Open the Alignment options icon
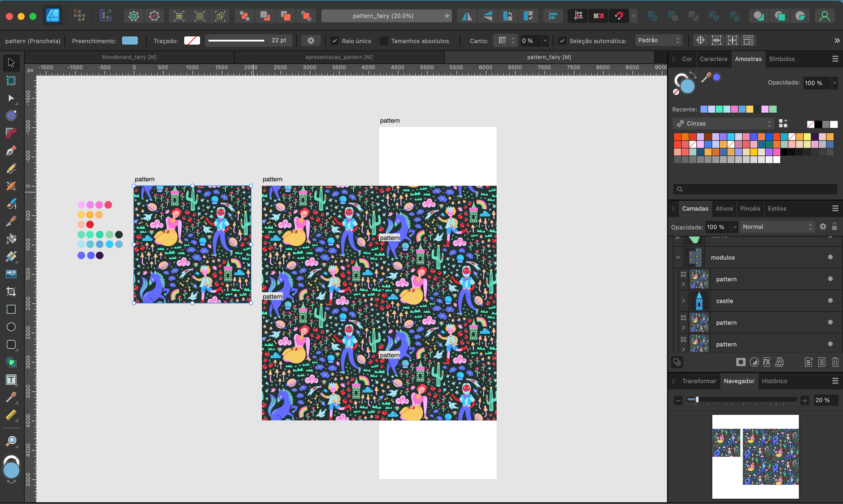Image resolution: width=843 pixels, height=504 pixels. point(553,16)
